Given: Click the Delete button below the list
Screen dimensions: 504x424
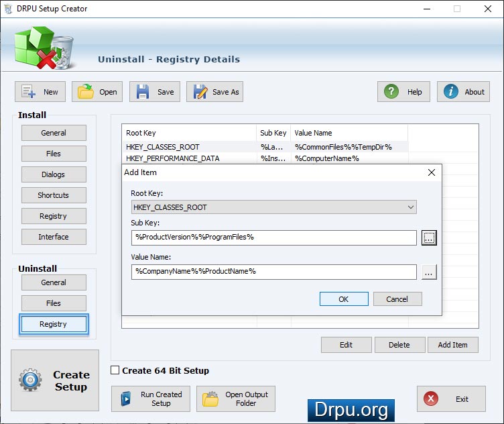Looking at the screenshot, I should click(399, 345).
